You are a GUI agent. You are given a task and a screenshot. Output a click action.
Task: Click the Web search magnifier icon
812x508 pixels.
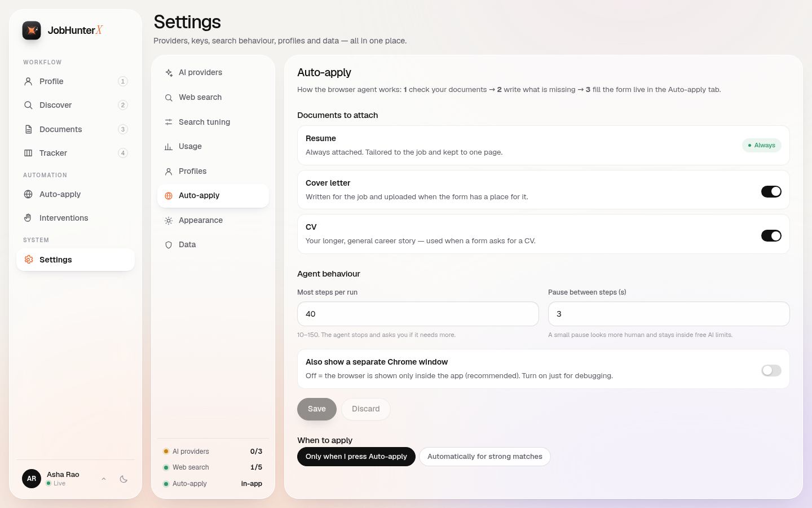point(169,98)
